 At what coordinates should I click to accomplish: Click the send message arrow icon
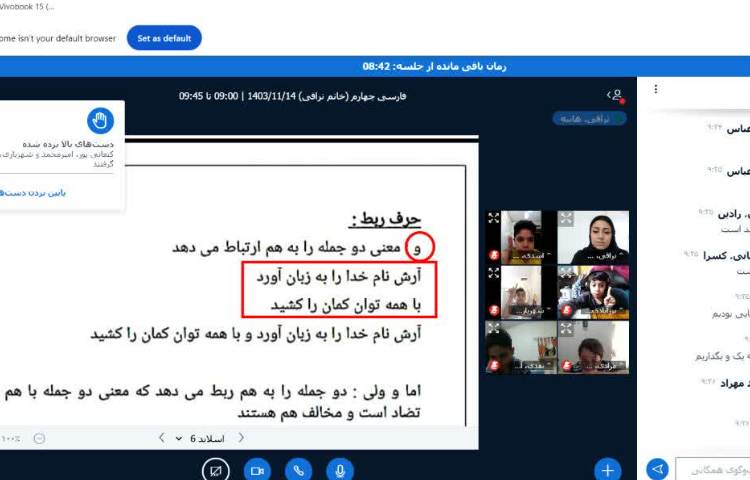coord(657,468)
